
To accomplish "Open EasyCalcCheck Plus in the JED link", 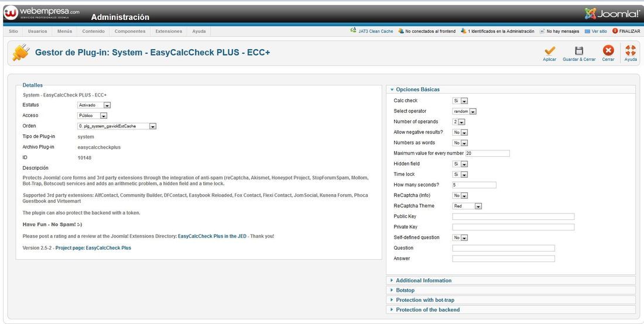I will (212, 237).
